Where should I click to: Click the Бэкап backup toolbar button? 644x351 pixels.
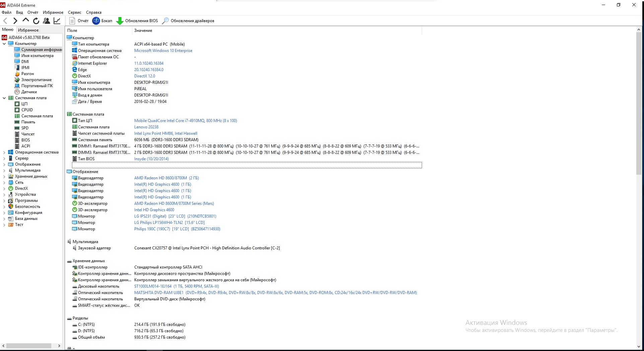click(102, 21)
